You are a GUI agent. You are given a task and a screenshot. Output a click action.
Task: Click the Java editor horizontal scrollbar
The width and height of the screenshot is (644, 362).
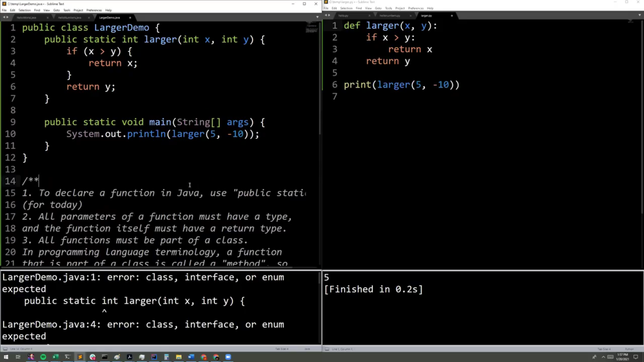(x=147, y=267)
